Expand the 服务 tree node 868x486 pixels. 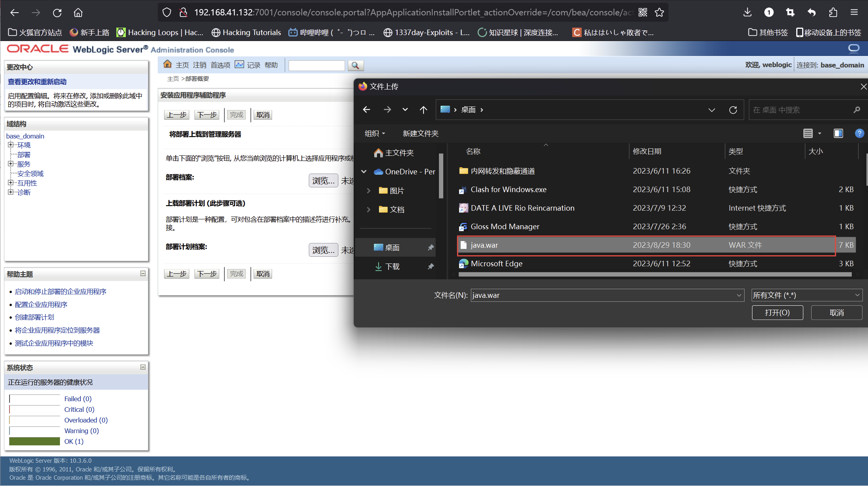(x=11, y=164)
